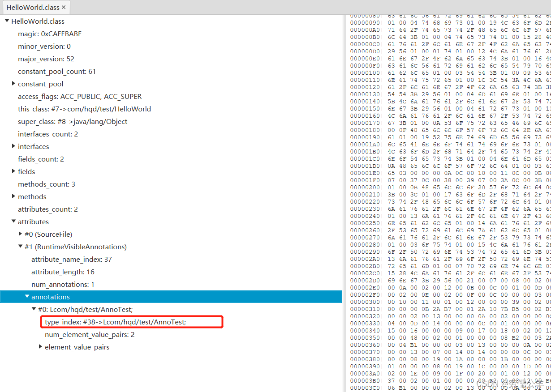This screenshot has width=551, height=392.
Task: Click hex offset 00000090 line
Action: 450,22
